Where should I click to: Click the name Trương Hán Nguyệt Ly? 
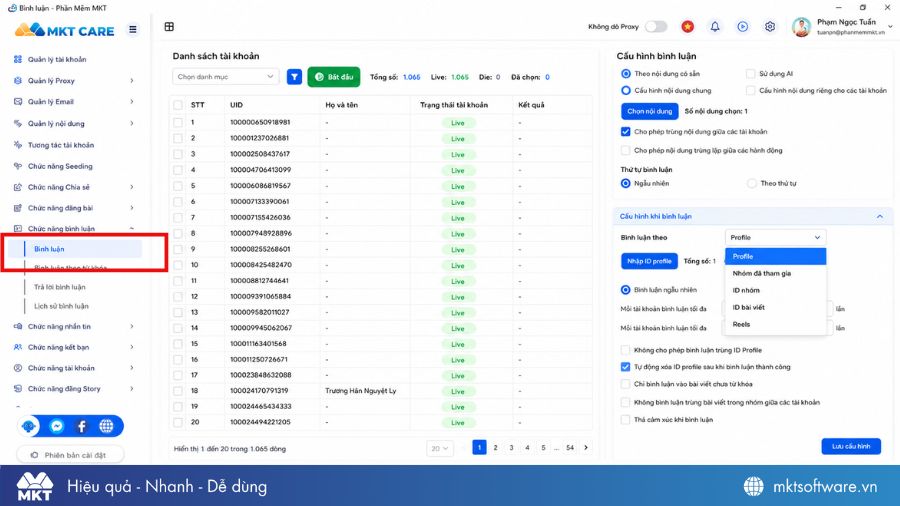pos(360,391)
